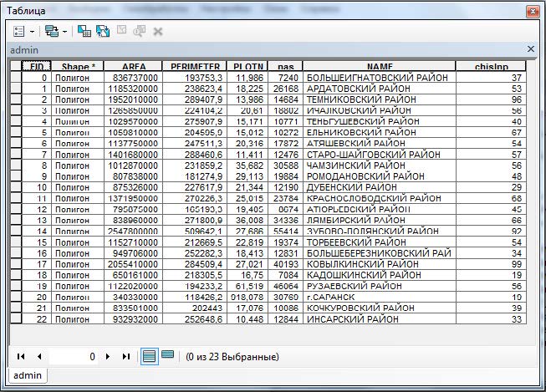Select the row selector for FID 0

[x=16, y=77]
